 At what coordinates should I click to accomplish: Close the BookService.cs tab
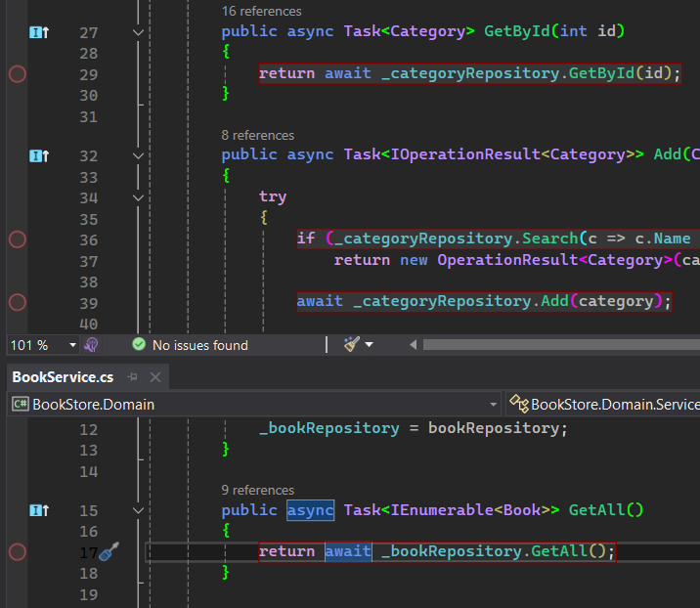click(x=153, y=377)
